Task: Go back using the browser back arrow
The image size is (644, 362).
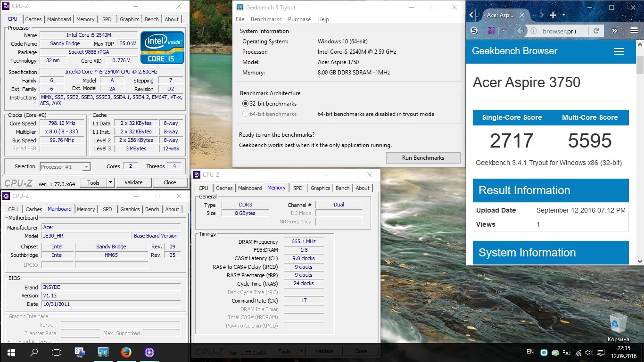Action: coord(520,31)
